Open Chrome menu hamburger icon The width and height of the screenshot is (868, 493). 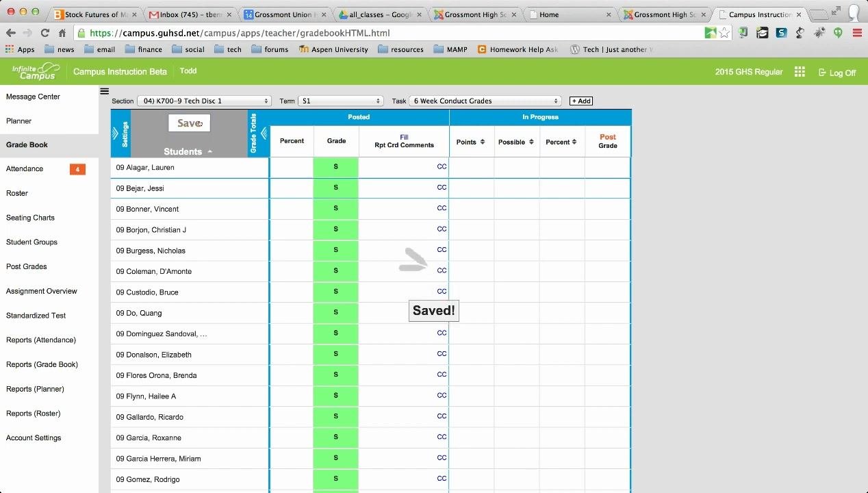pyautogui.click(x=857, y=33)
